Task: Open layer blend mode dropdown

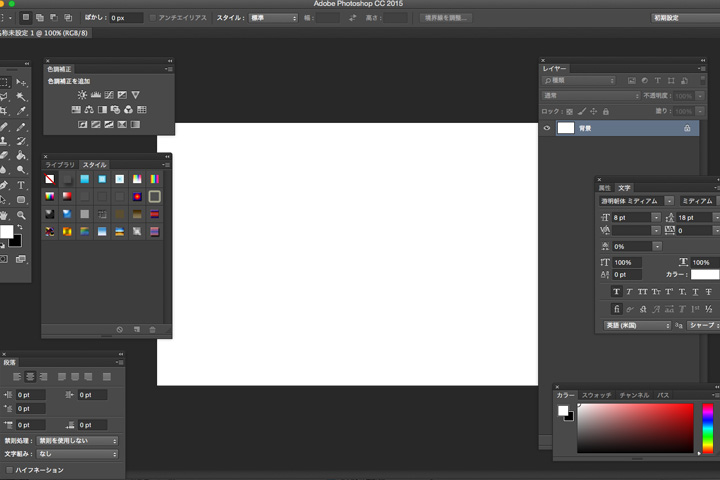Action: [x=591, y=96]
